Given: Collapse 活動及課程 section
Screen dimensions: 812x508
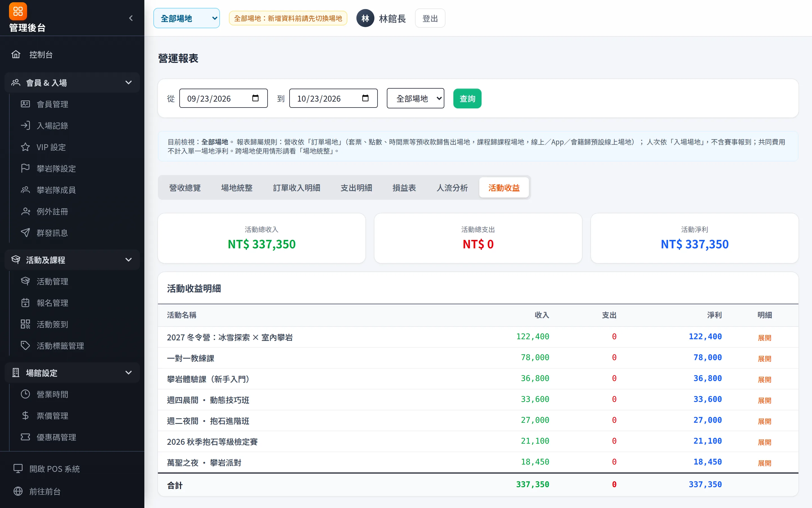Looking at the screenshot, I should (72, 260).
